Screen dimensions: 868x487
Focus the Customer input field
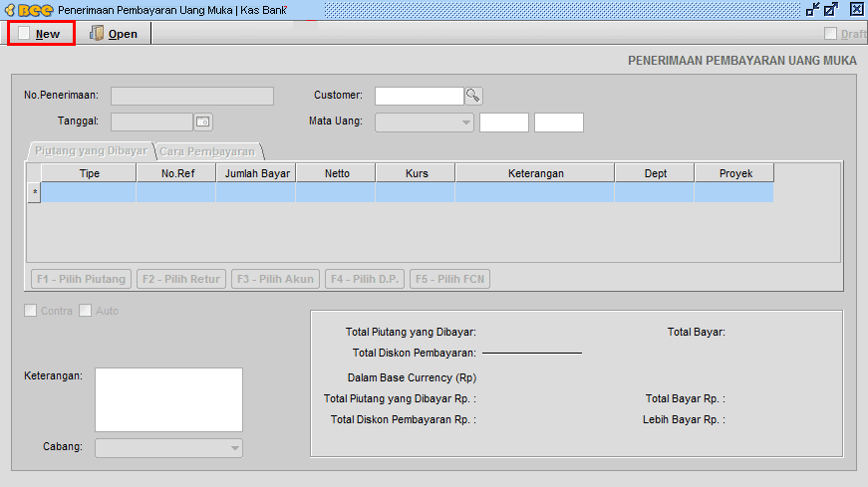[x=420, y=96]
